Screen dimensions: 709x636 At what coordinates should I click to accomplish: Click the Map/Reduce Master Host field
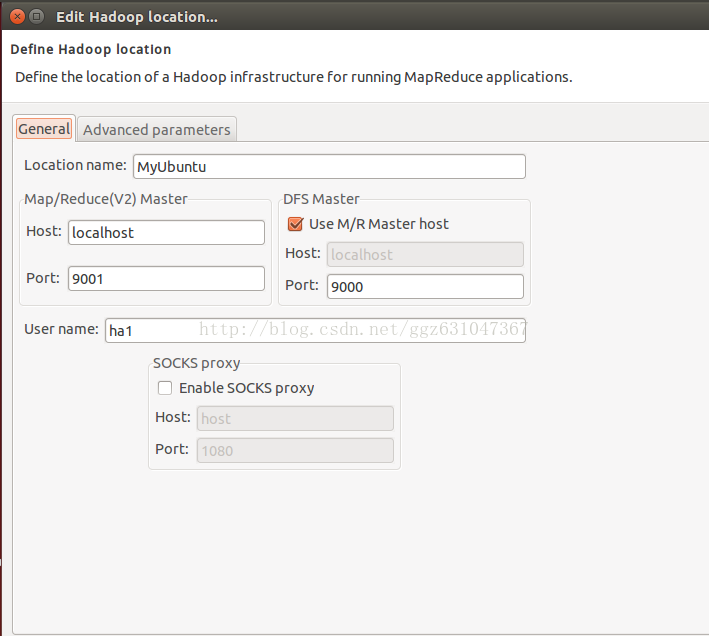point(166,232)
